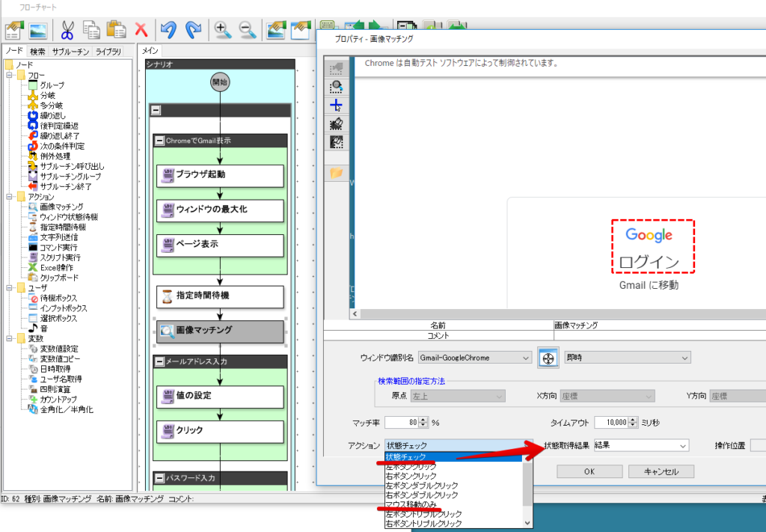Image resolution: width=766 pixels, height=532 pixels.
Task: Switch to the ノード tab
Action: (x=14, y=51)
